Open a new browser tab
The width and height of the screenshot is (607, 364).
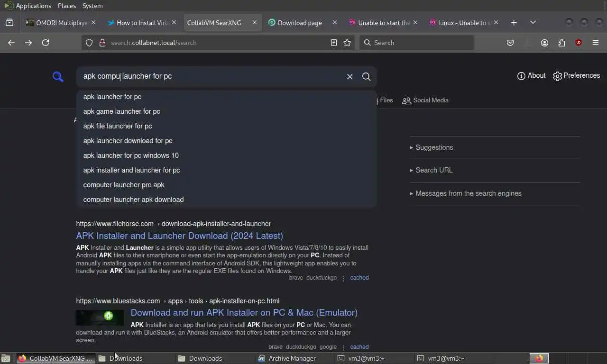pyautogui.click(x=514, y=22)
